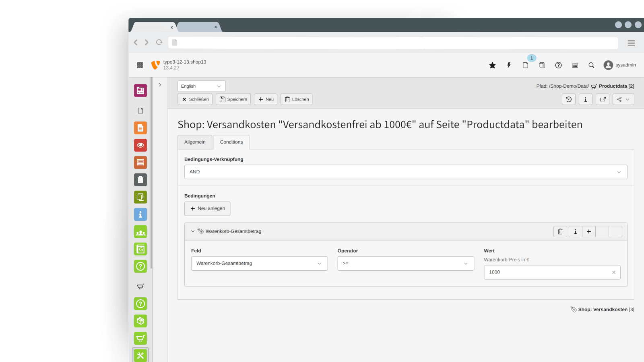The height and width of the screenshot is (362, 644).
Task: Open the Backend Users module
Action: (140, 232)
